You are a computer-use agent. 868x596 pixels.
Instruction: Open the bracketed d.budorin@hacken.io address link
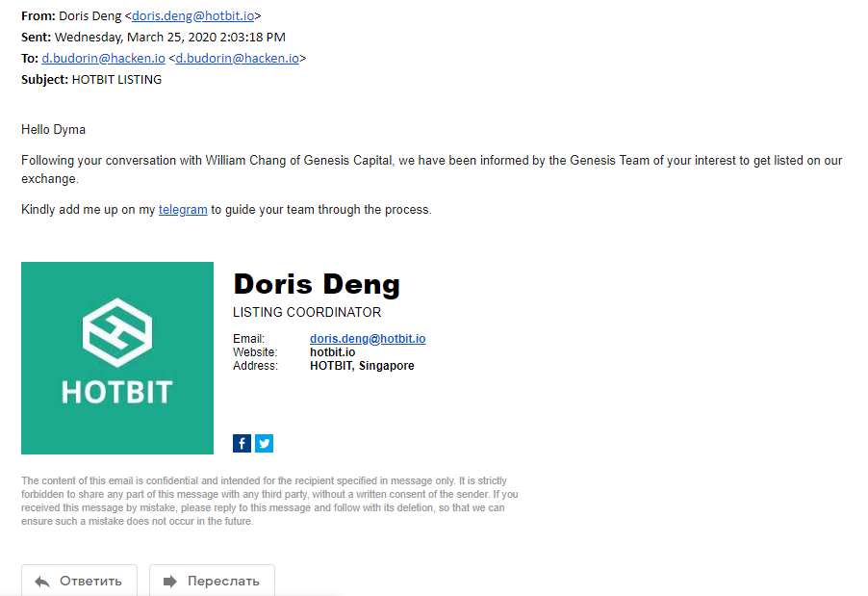[237, 58]
